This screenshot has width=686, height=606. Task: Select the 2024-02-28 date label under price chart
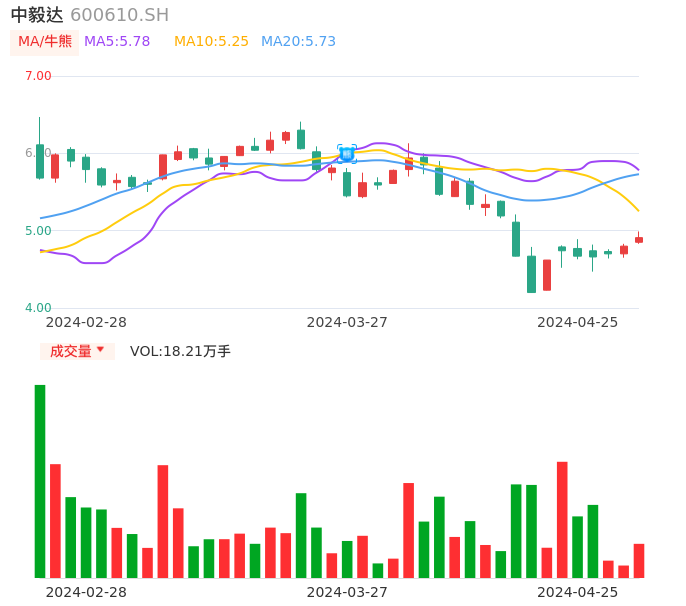[x=86, y=322]
